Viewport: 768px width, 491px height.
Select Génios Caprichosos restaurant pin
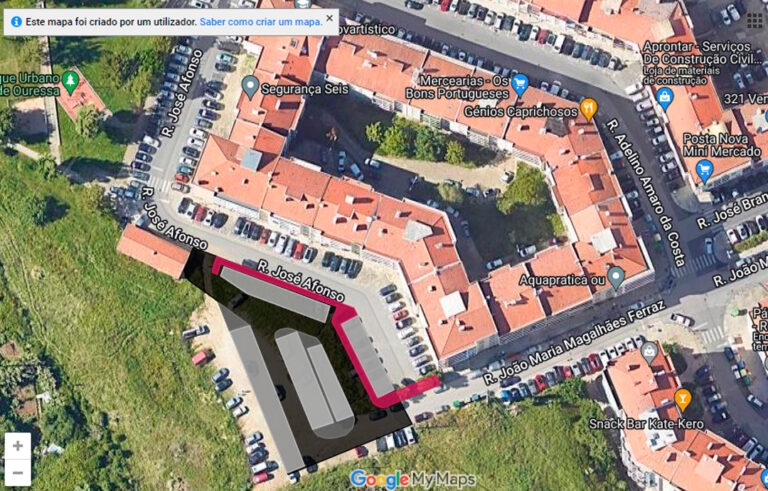click(x=589, y=110)
